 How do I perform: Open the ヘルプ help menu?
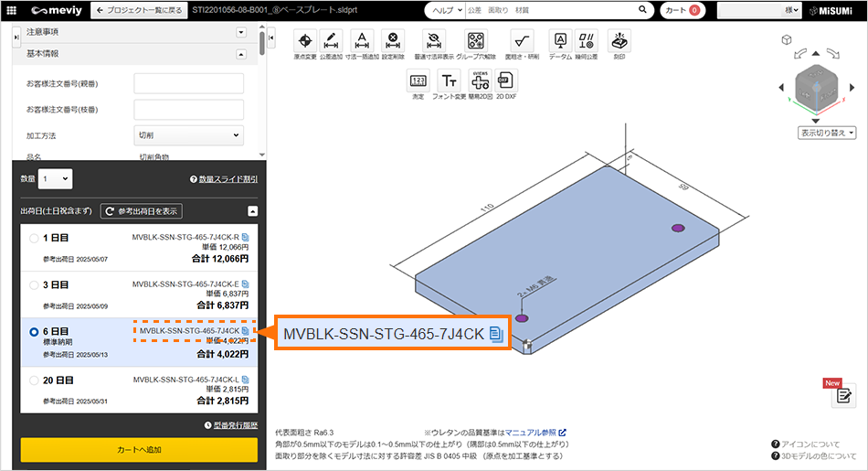[x=445, y=10]
